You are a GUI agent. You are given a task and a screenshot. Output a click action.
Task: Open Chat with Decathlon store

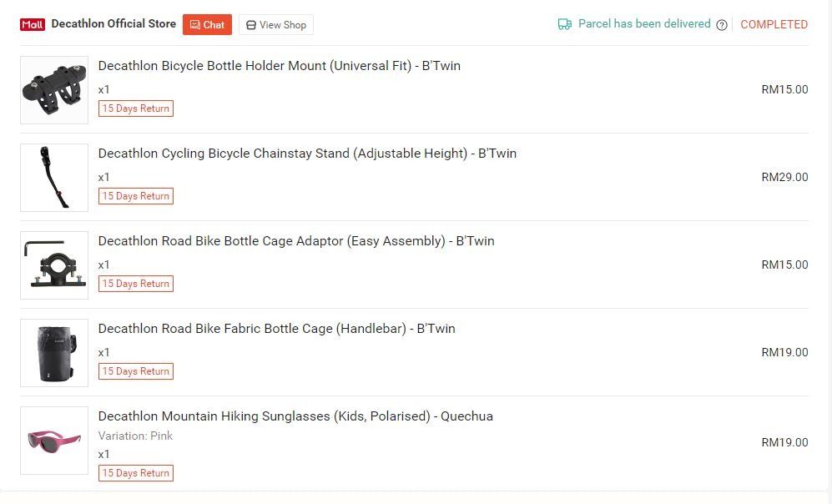tap(207, 24)
